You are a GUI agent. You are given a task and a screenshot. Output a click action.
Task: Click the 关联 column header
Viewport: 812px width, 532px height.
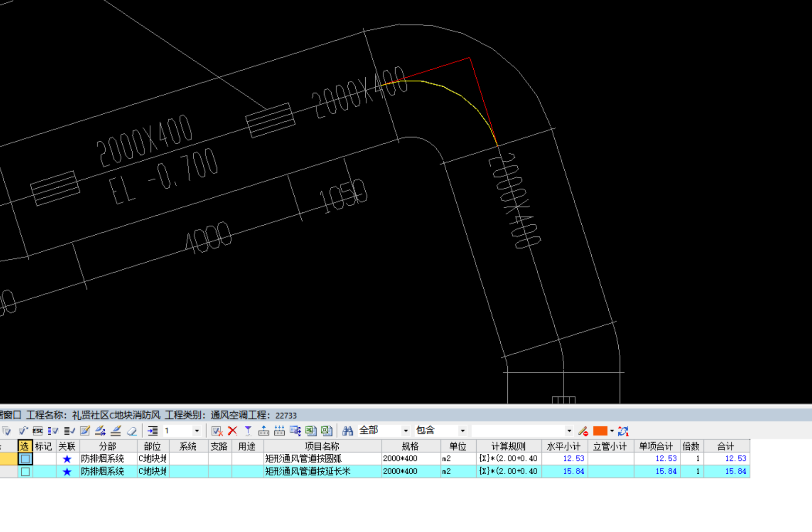pyautogui.click(x=67, y=446)
